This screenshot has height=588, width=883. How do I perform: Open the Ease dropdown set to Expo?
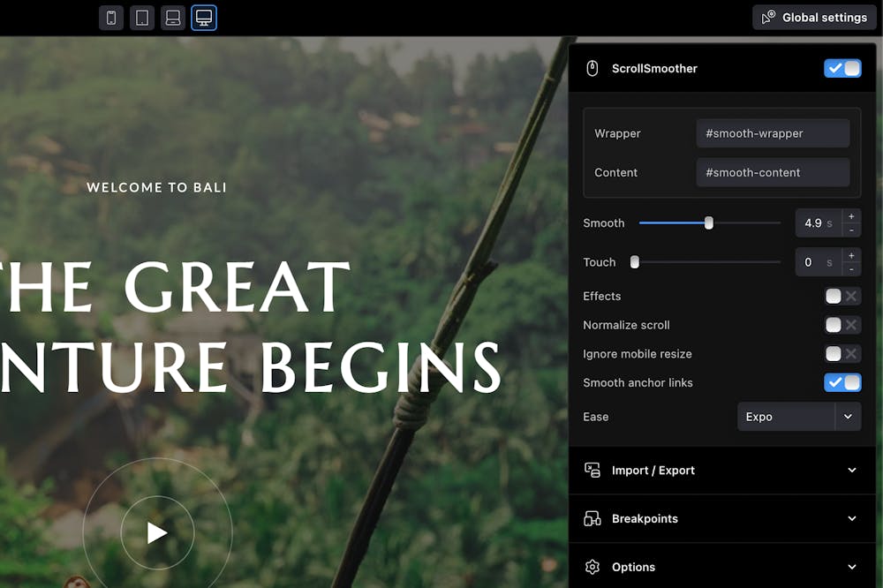pyautogui.click(x=799, y=417)
